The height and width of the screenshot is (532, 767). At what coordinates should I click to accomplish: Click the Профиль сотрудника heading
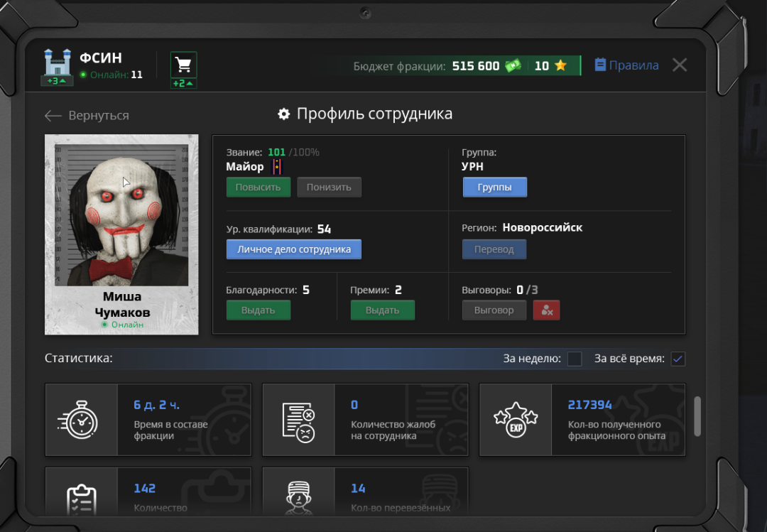pos(375,114)
